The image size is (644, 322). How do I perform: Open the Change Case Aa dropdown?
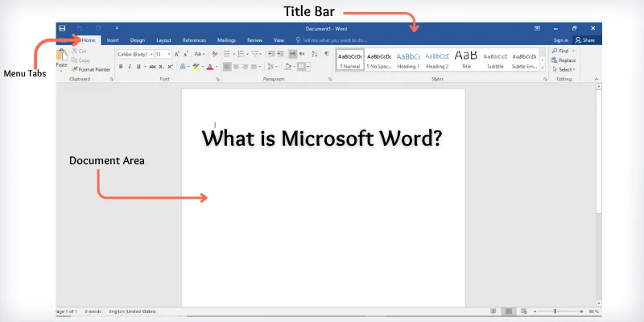coord(199,54)
